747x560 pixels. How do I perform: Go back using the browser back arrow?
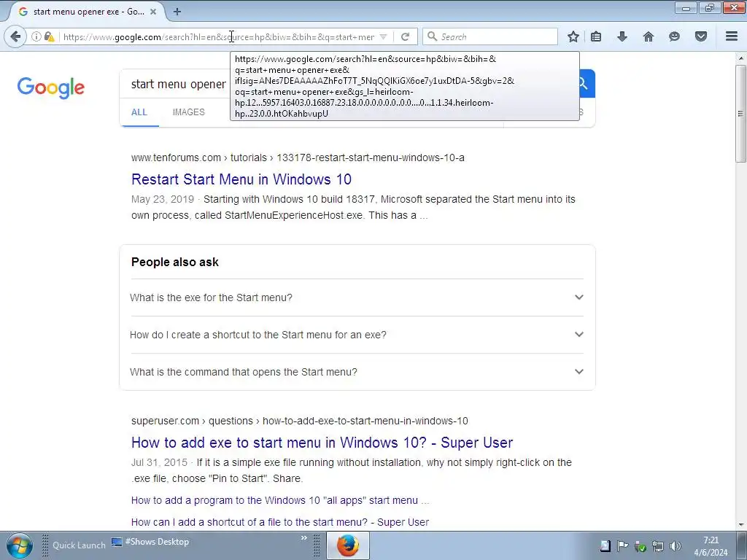pos(15,36)
